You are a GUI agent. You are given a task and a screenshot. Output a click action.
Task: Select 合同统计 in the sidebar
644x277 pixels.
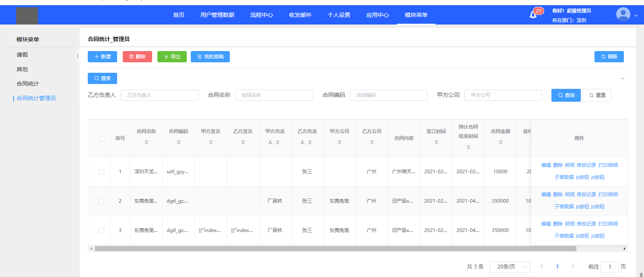pyautogui.click(x=28, y=84)
